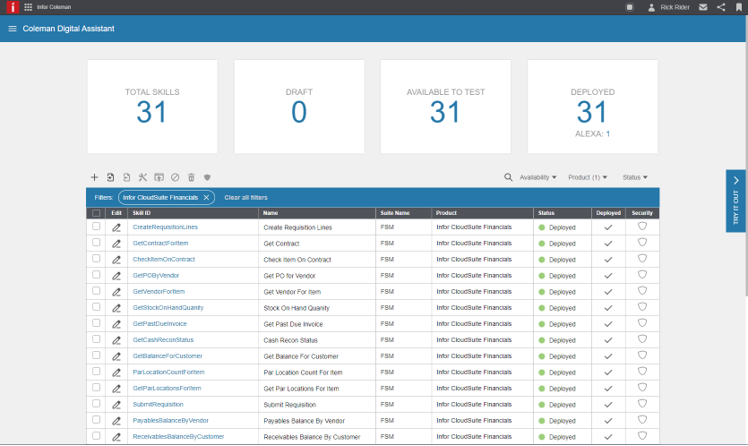Toggle the select-all header checkbox
Viewport: 748px width, 446px height.
click(x=96, y=213)
